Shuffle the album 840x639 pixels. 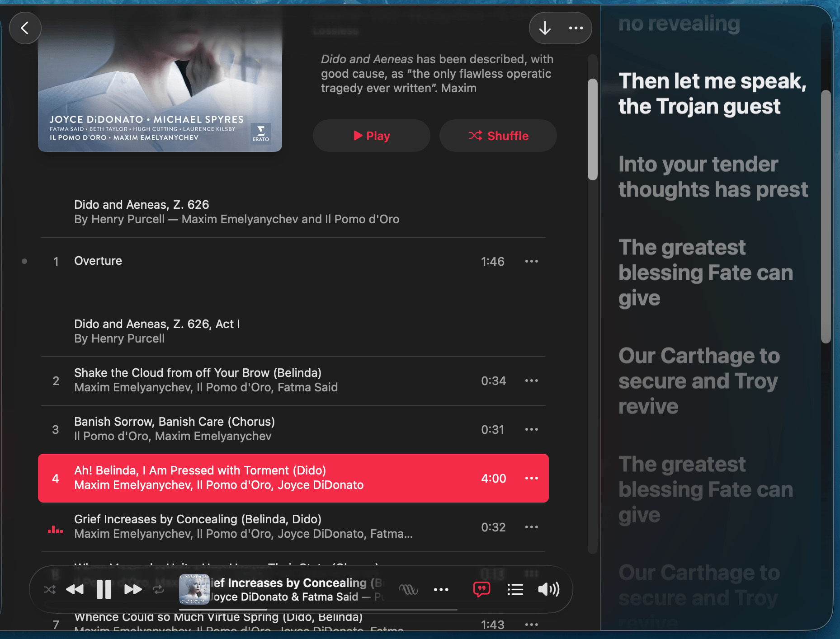pyautogui.click(x=498, y=136)
